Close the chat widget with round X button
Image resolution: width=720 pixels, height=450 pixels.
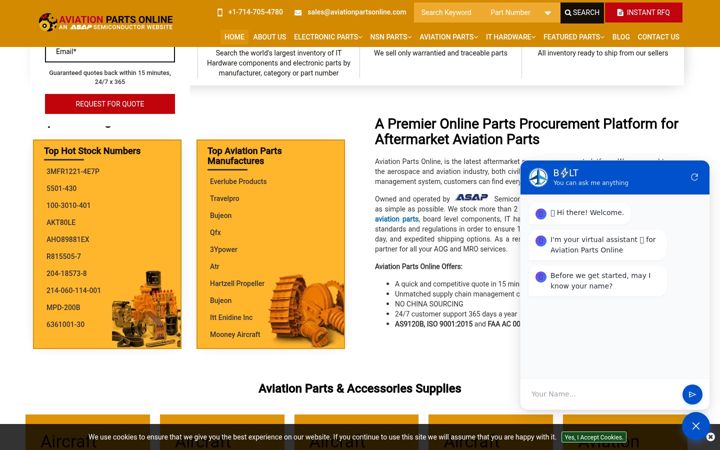point(696,426)
